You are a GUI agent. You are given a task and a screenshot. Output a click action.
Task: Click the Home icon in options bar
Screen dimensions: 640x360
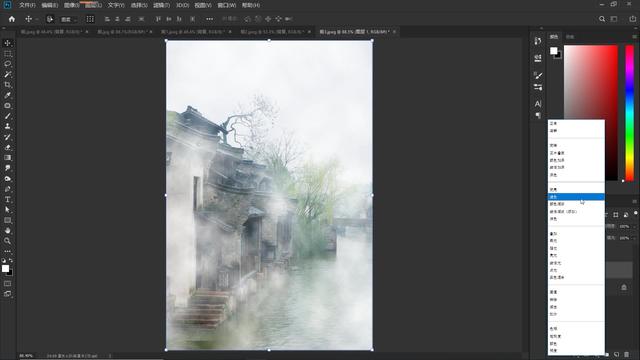[x=11, y=19]
